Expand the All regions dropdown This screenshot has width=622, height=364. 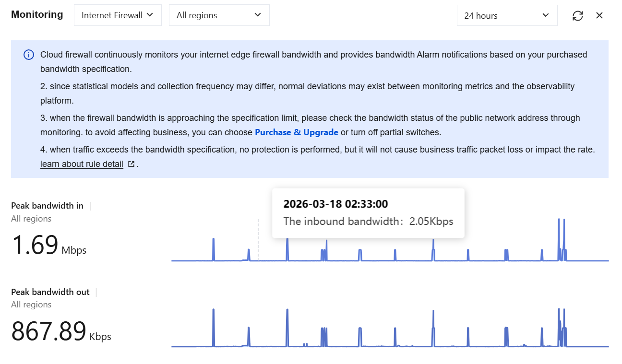219,15
